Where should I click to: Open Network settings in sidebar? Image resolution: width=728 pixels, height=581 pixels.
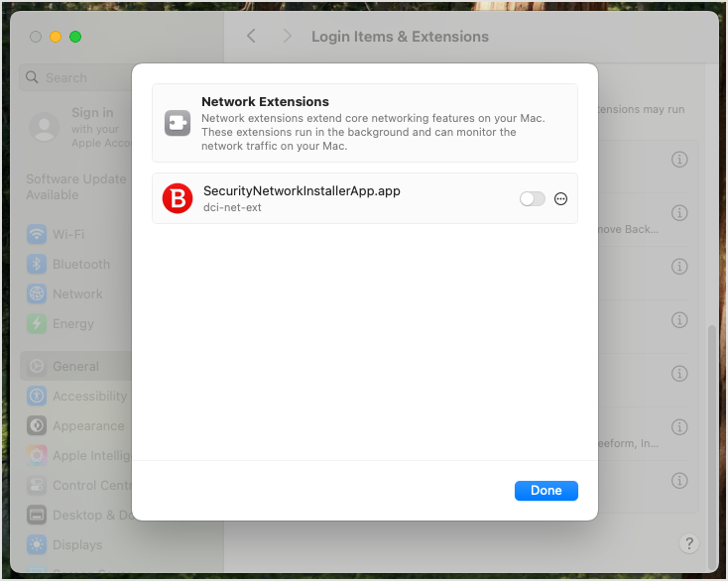[76, 293]
